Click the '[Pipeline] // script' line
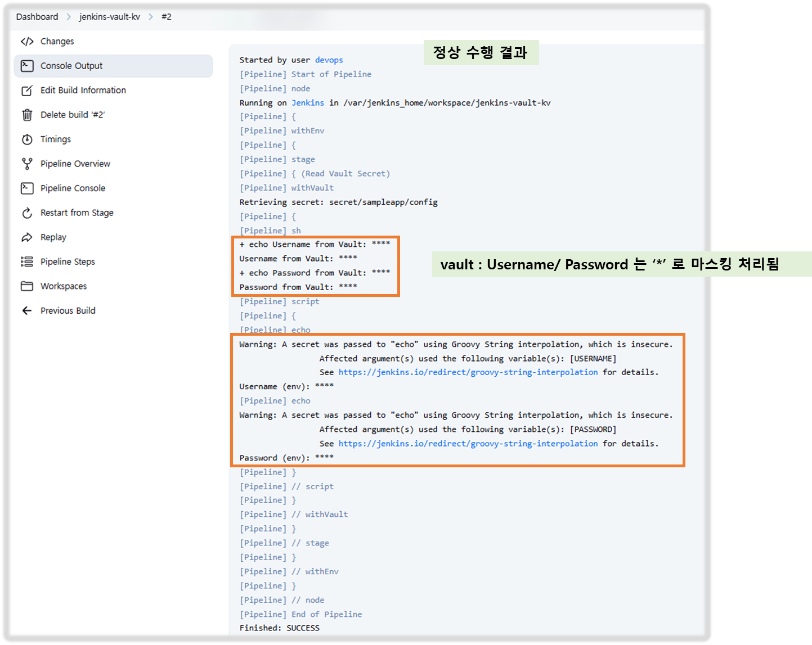812x645 pixels. point(287,486)
